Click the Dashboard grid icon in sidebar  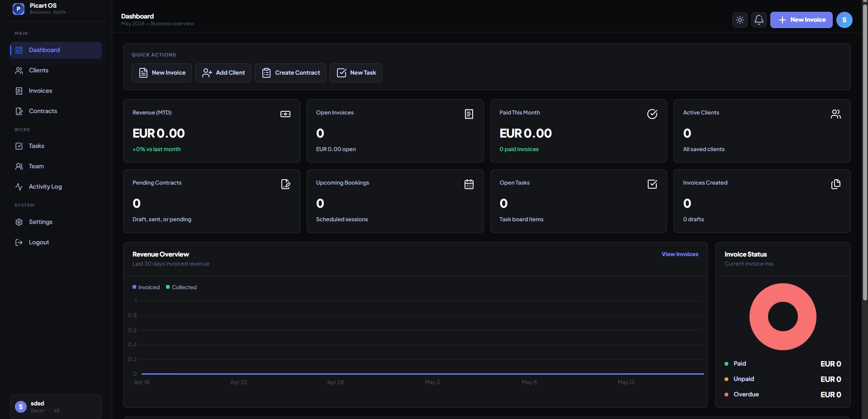(x=19, y=50)
